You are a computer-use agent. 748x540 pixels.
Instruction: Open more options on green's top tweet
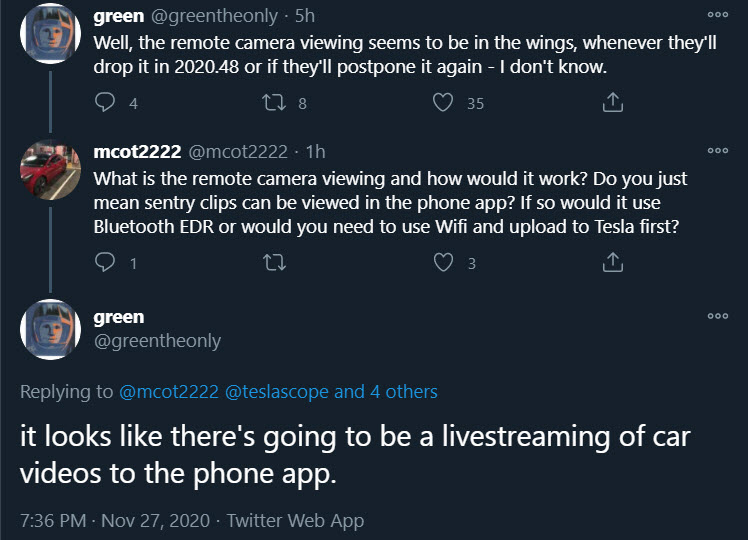(x=717, y=15)
